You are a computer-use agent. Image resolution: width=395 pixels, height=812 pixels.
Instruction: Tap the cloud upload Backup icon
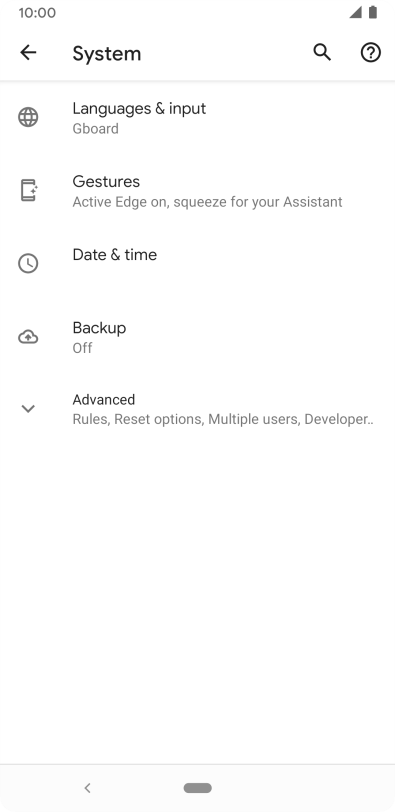[28, 337]
